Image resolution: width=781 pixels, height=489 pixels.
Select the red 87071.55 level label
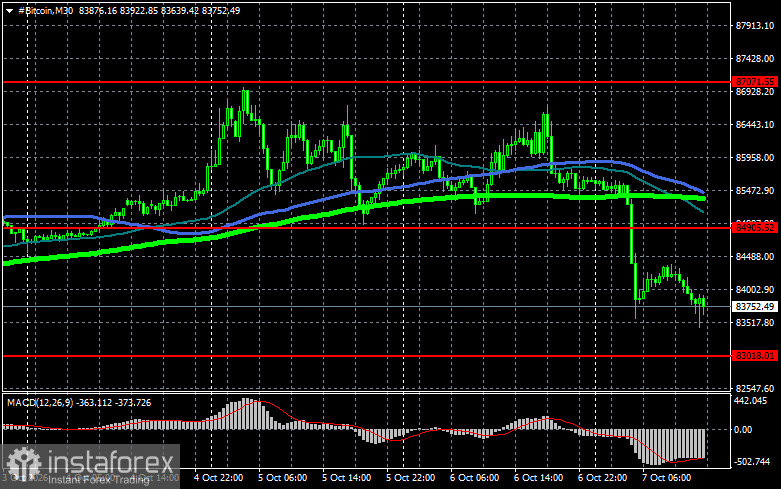click(x=755, y=81)
